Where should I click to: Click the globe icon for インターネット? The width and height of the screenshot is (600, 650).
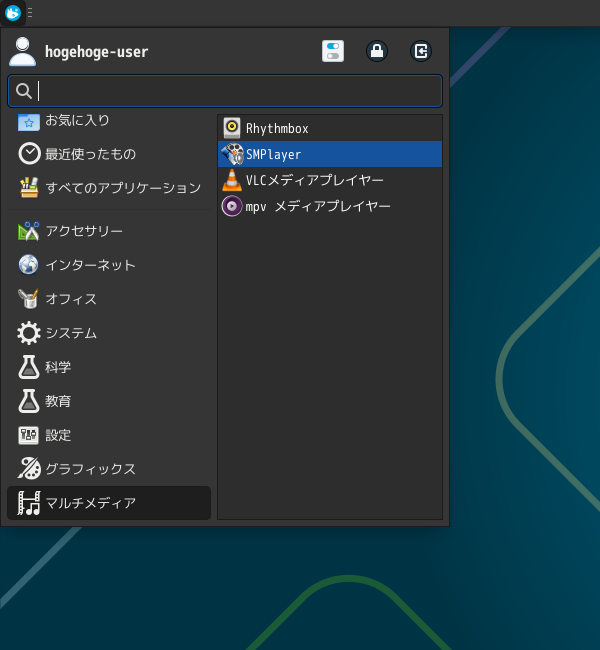tap(29, 265)
